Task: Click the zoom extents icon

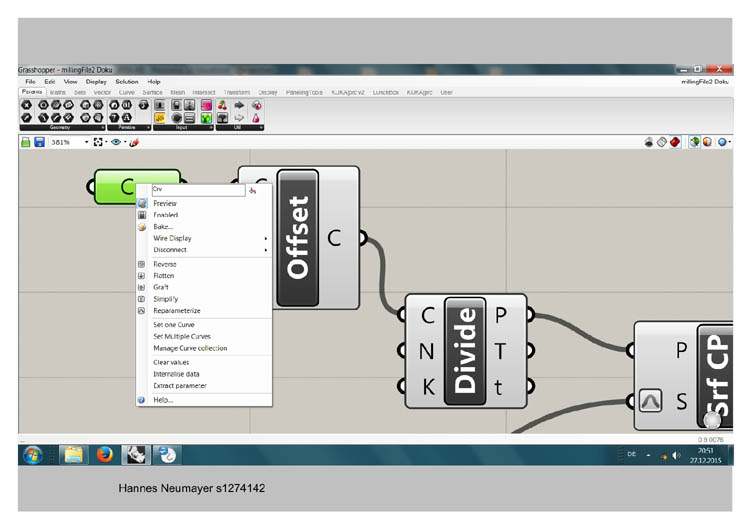Action: [x=98, y=142]
